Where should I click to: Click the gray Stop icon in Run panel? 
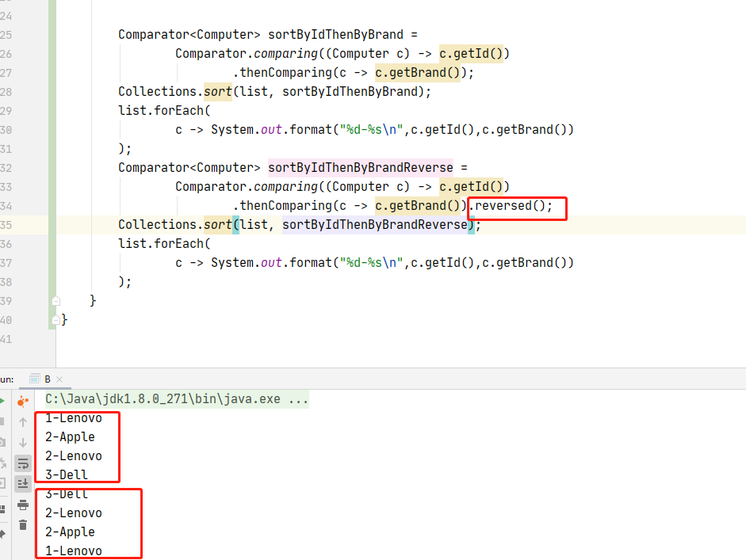2,421
